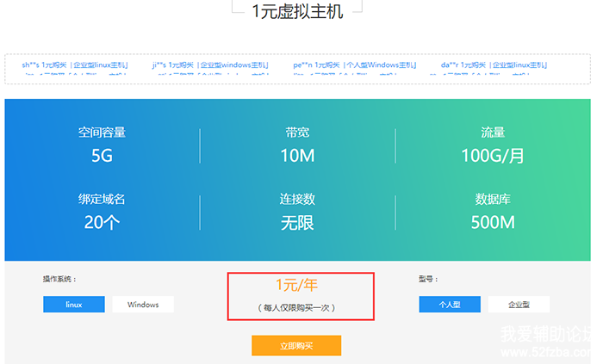603x364 pixels.
Task: Switch model to 企业型
Action: coord(519,305)
